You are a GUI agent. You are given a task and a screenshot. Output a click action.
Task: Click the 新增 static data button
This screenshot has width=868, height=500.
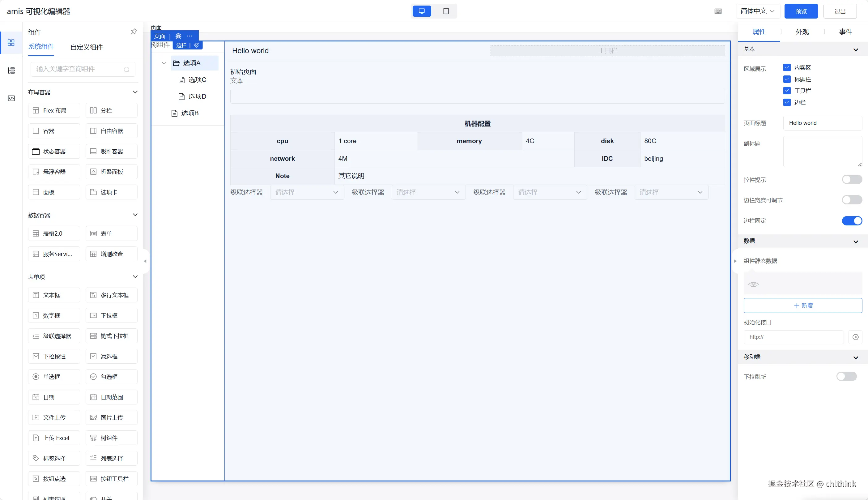802,305
